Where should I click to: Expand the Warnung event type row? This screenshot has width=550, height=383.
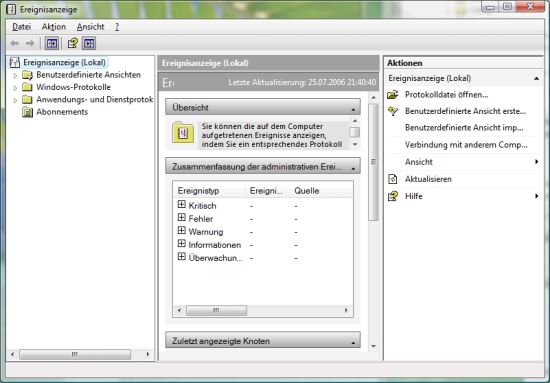point(181,230)
